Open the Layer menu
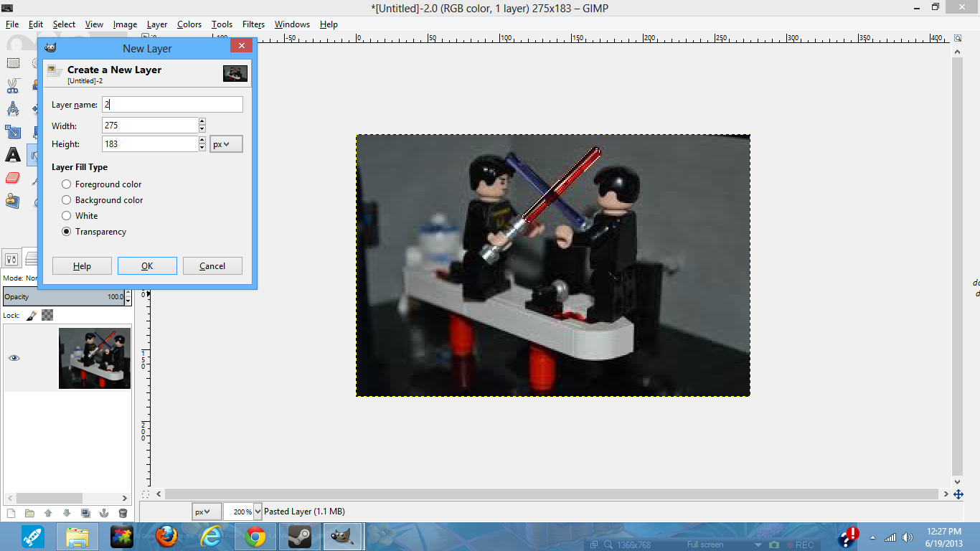Image resolution: width=980 pixels, height=551 pixels. coord(157,24)
